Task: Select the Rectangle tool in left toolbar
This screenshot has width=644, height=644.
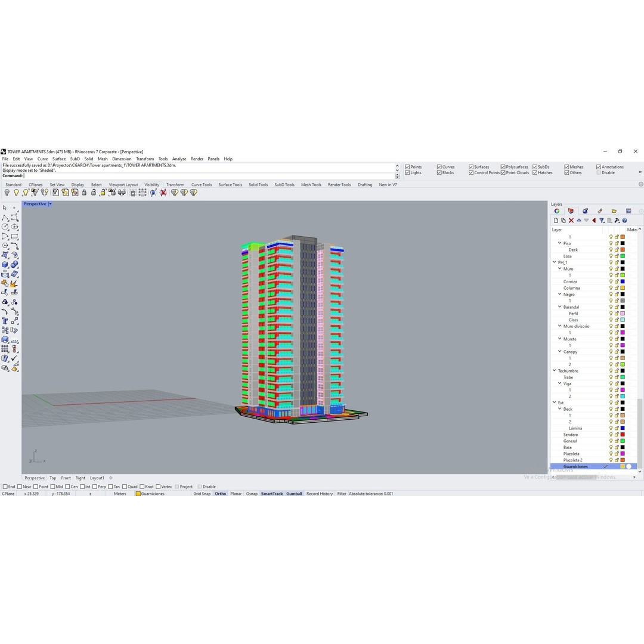Action: (x=14, y=236)
